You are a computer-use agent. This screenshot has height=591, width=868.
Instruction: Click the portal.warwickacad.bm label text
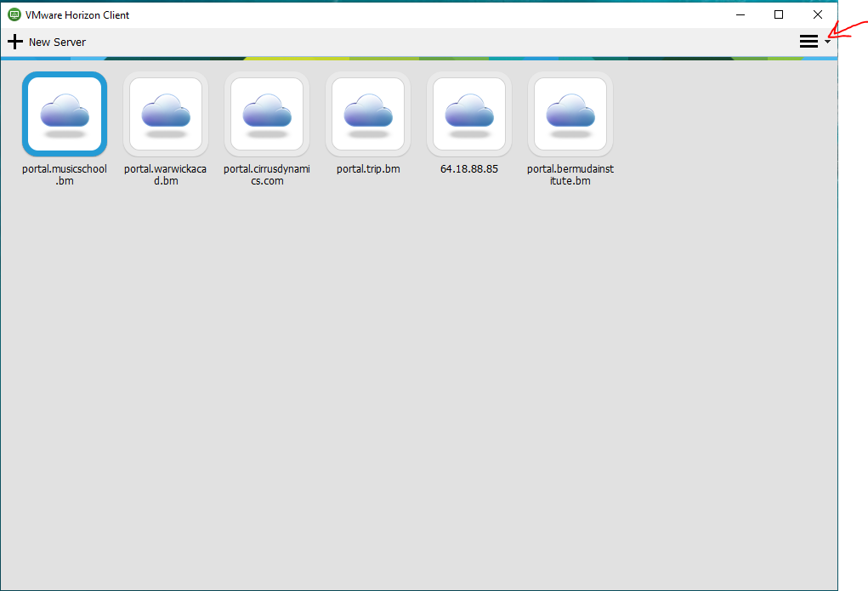pyautogui.click(x=166, y=175)
